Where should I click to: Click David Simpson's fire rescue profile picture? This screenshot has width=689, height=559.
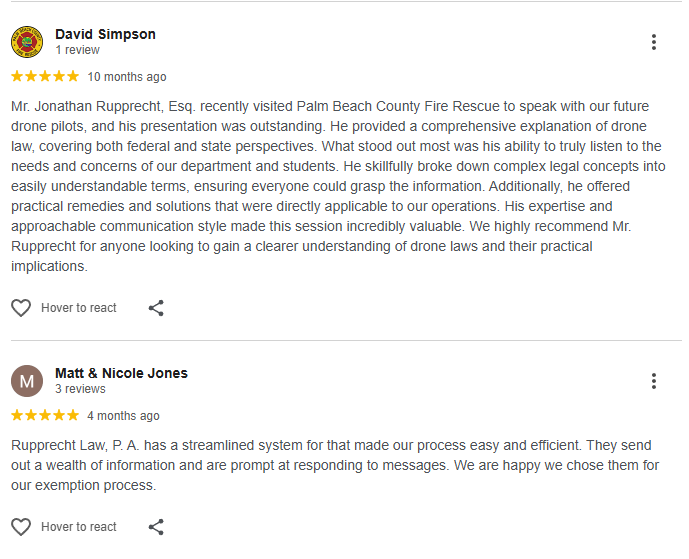coord(27,42)
